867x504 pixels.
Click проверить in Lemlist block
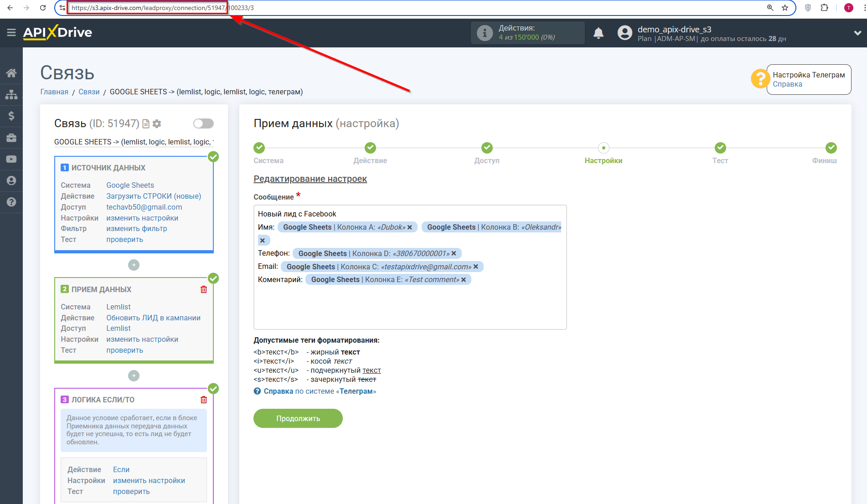click(125, 350)
